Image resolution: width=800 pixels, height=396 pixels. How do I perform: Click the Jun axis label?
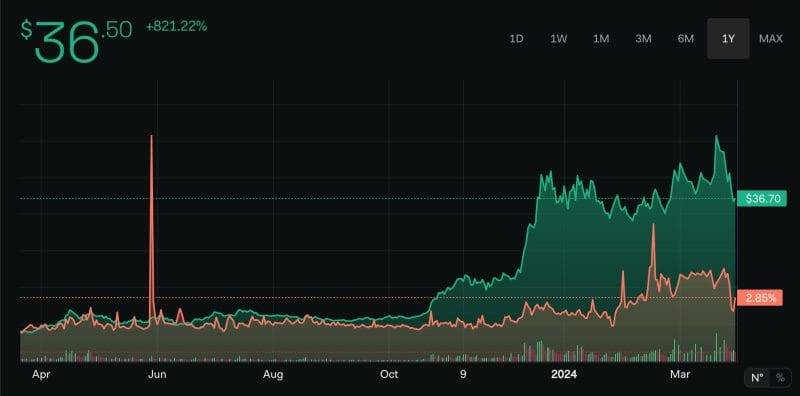(157, 375)
